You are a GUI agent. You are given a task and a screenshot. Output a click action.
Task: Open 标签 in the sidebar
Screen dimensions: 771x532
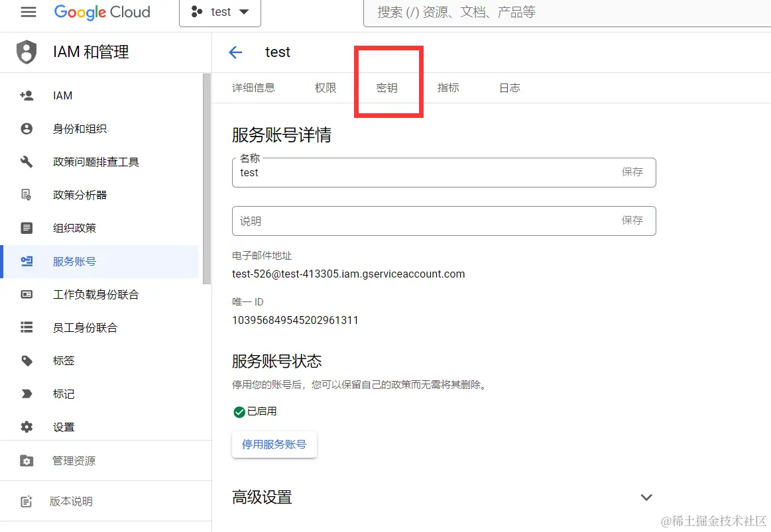(101, 360)
